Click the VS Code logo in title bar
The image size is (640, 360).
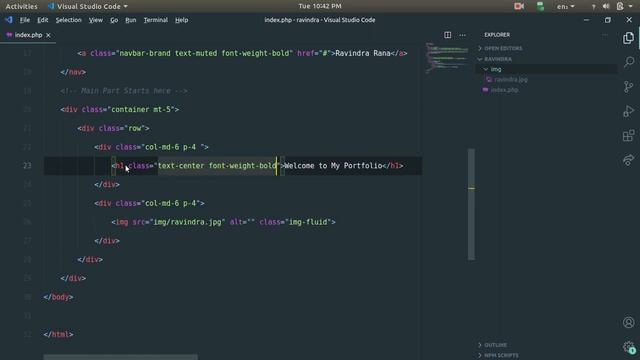click(x=9, y=20)
